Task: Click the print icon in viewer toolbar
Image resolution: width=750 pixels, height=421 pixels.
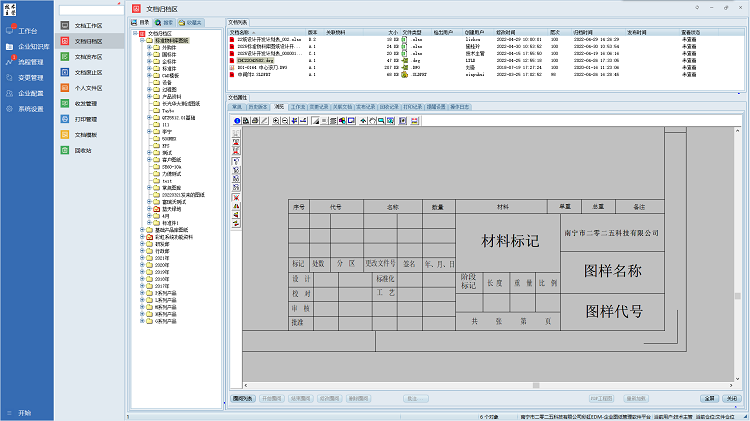Action: (x=255, y=121)
